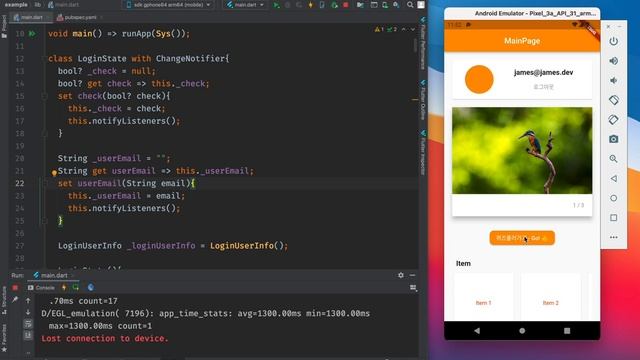Go to next highlighted error arrow
Image resolution: width=640 pixels, height=360 pixels.
click(x=413, y=29)
